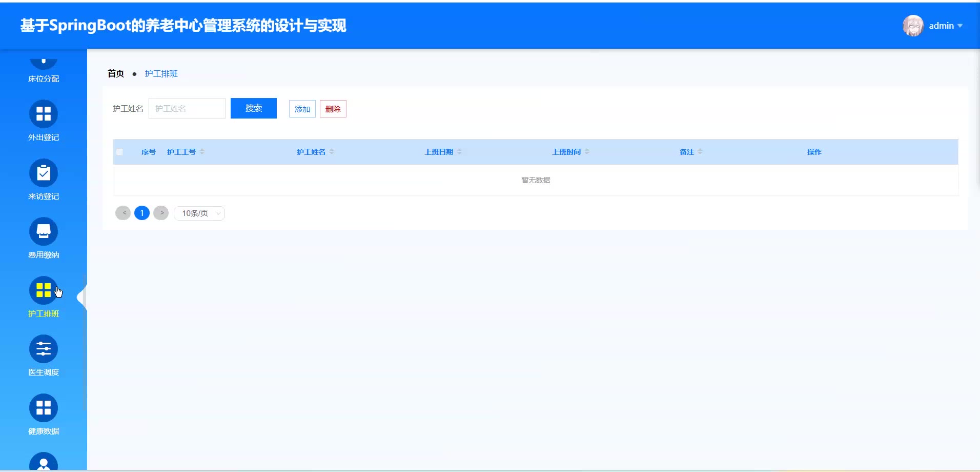The width and height of the screenshot is (980, 472).
Task: Select page 1 in pagination
Action: tap(142, 213)
